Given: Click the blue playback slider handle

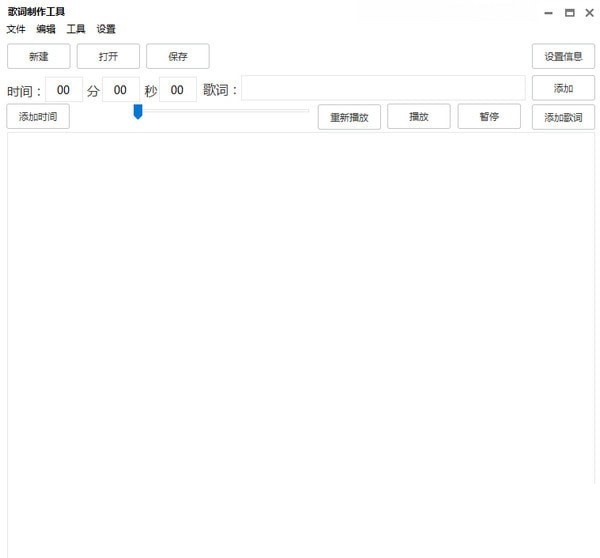Looking at the screenshot, I should pos(138,112).
